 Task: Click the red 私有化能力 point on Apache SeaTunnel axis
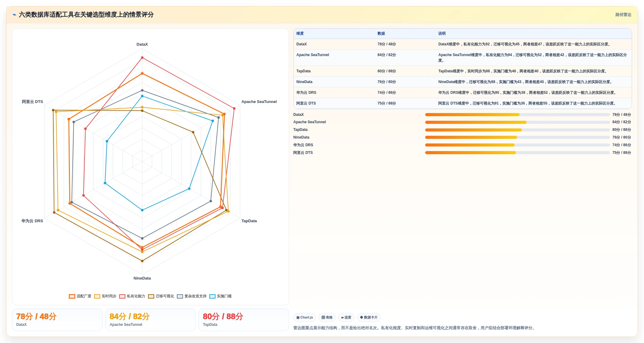tap(234, 109)
